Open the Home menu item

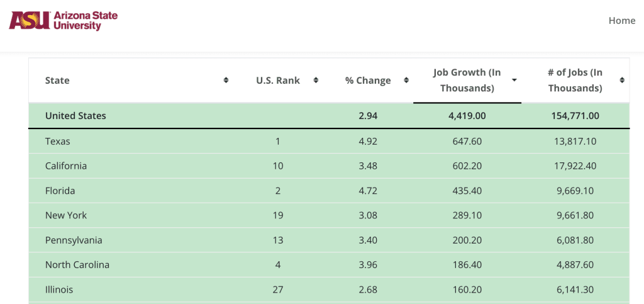pos(622,21)
